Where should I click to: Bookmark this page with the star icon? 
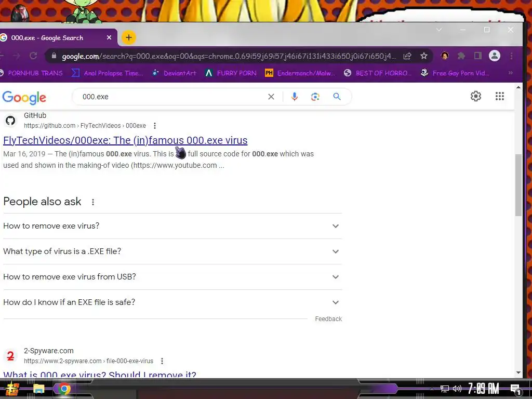coord(424,56)
